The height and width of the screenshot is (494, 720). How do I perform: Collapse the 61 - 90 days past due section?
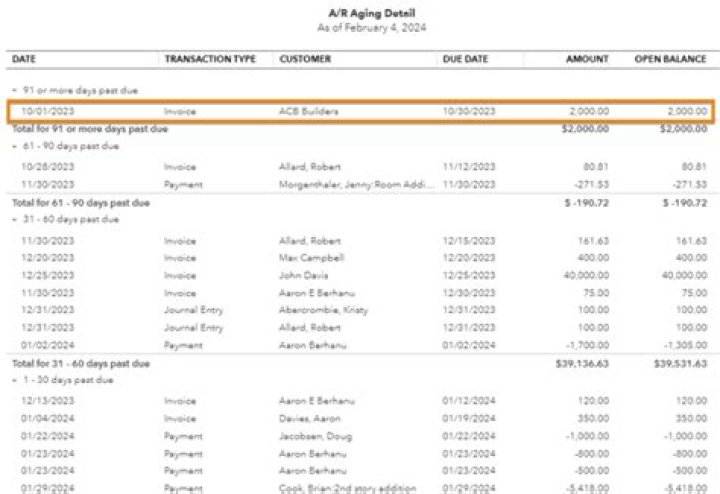[13, 146]
